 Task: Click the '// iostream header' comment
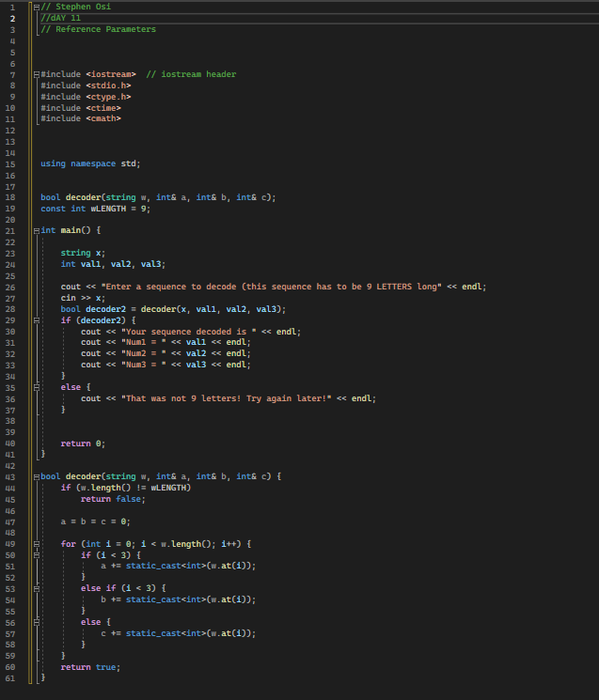[x=191, y=74]
